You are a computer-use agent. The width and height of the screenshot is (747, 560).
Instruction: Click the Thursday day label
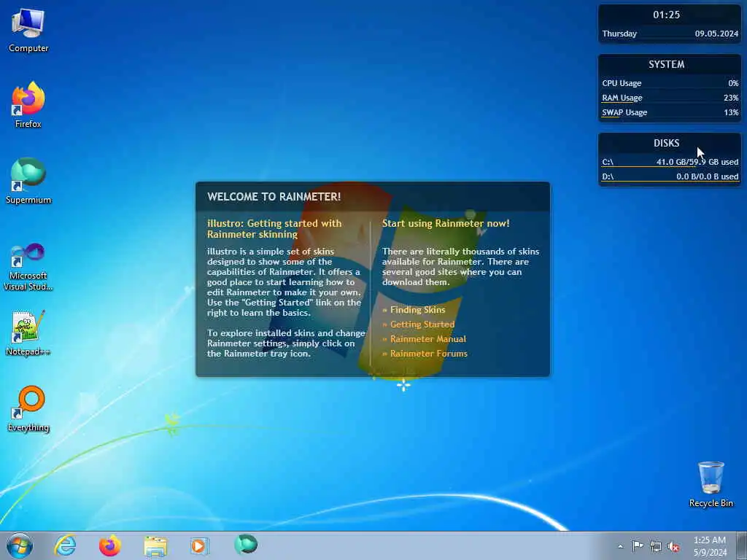(x=619, y=34)
